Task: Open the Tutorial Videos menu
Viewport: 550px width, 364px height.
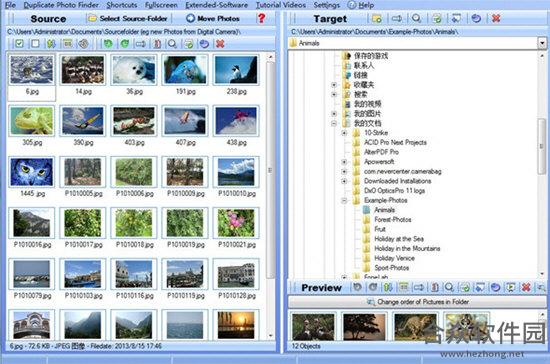Action: [x=281, y=5]
